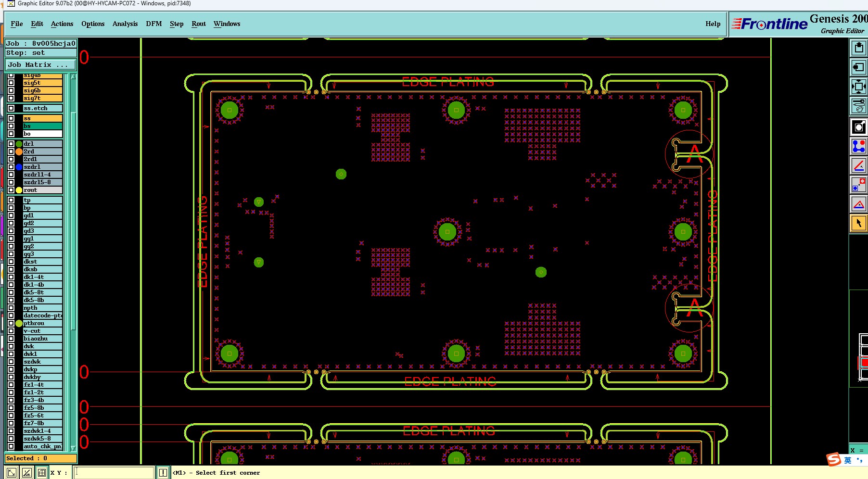Toggle the grid icon beside X Y label
The width and height of the screenshot is (868, 479).
(42, 473)
